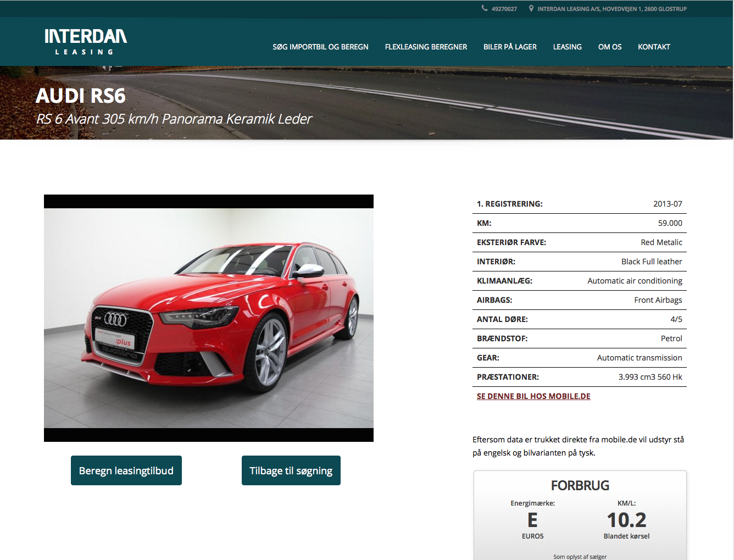
Task: Click the Som oplyst af sælger note
Action: (580, 557)
